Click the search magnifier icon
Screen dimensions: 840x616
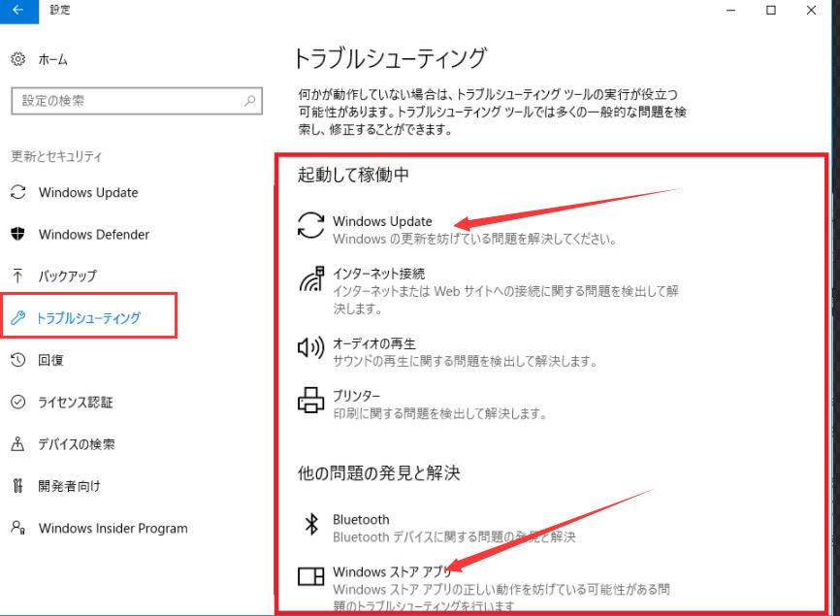(x=249, y=100)
